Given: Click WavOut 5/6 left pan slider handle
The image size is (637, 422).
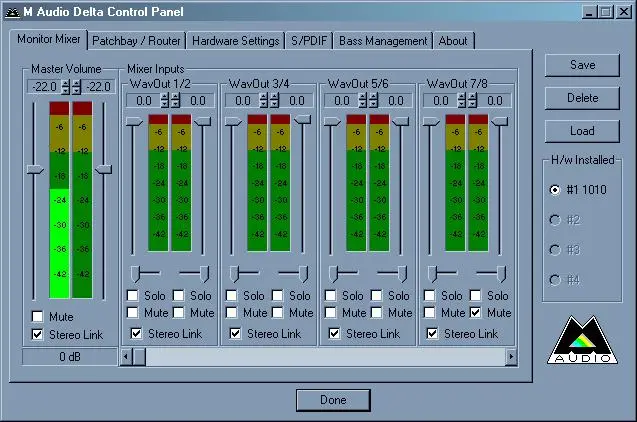Looking at the screenshot, I should tap(334, 274).
